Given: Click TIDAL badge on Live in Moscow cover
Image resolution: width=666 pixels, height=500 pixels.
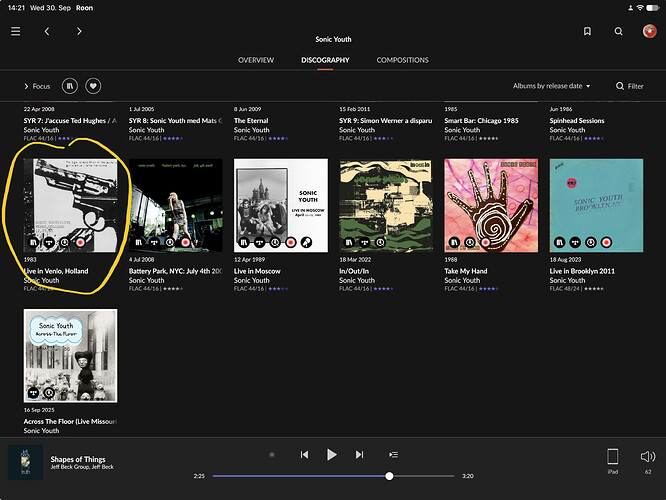Looking at the screenshot, I should pos(260,243).
